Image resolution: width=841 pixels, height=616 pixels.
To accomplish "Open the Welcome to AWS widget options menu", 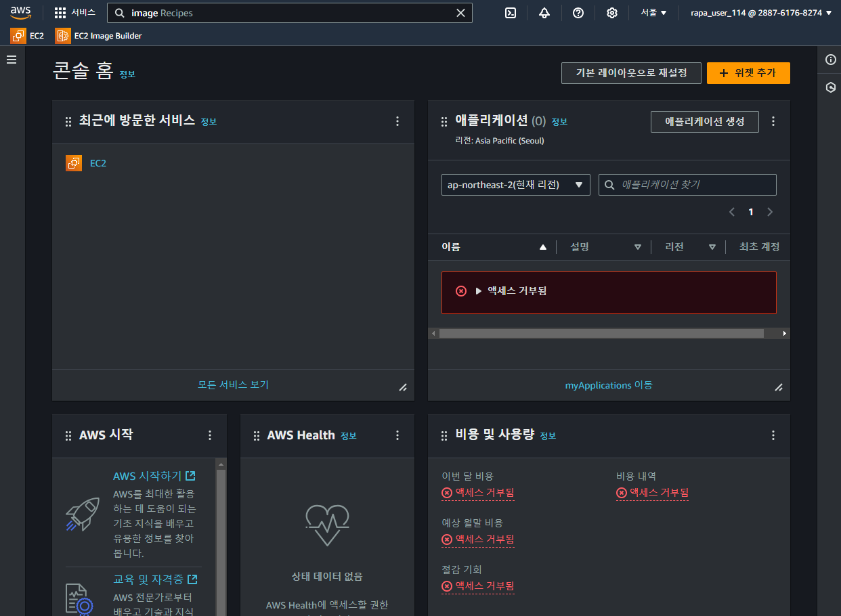I will (210, 435).
